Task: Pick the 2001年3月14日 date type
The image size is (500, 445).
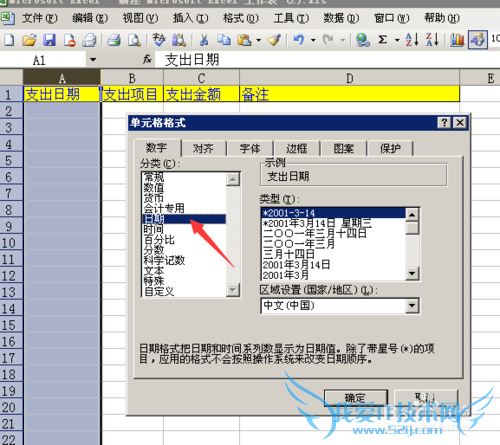Action: click(x=333, y=265)
